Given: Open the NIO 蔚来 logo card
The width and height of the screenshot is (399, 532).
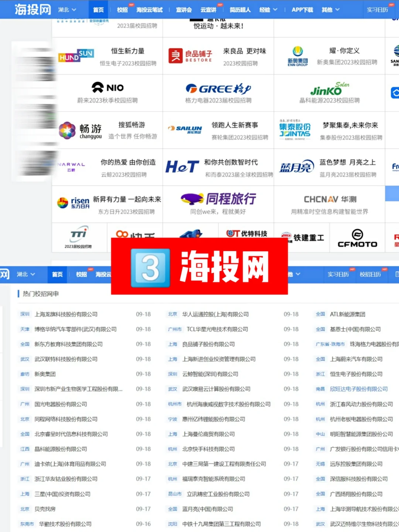Looking at the screenshot, I should point(108,88).
